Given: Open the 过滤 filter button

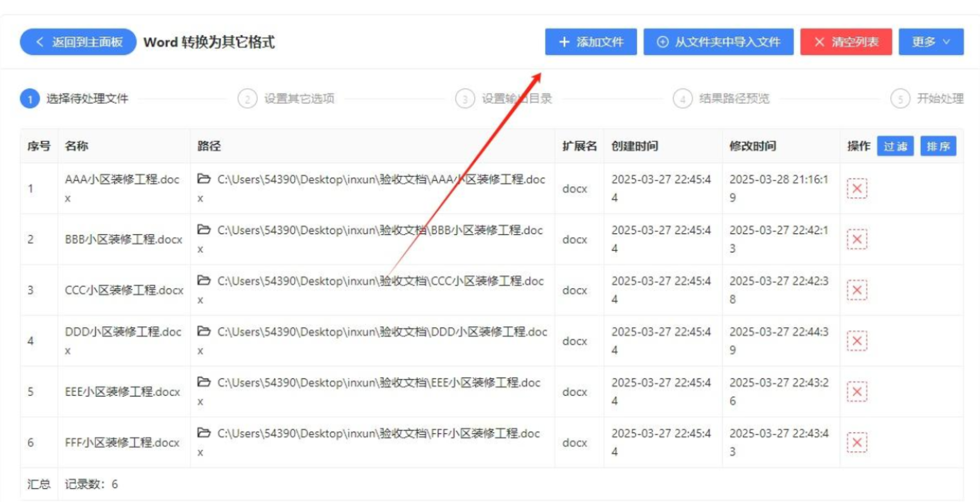Looking at the screenshot, I should [895, 146].
